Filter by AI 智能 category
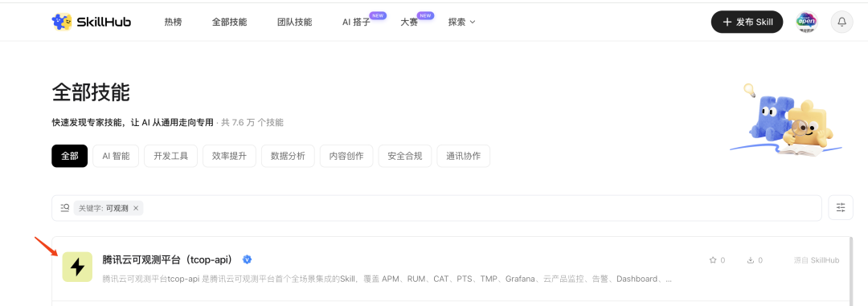 coord(116,156)
